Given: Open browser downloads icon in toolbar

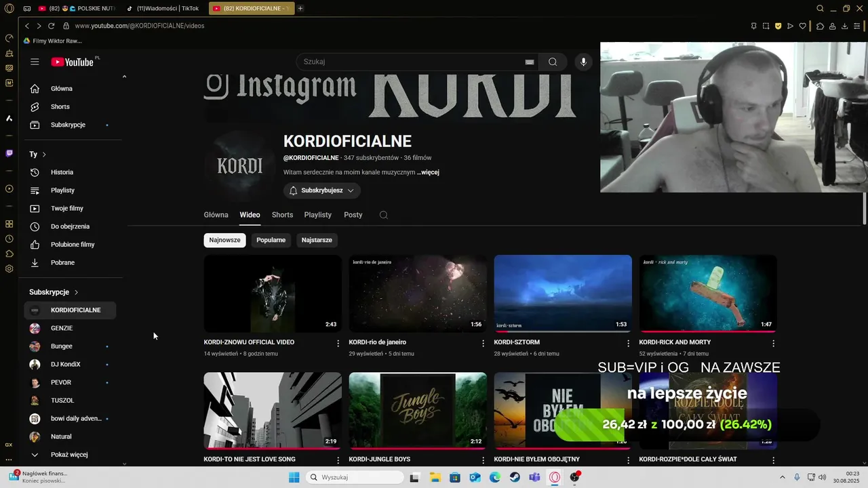Looking at the screenshot, I should click(x=845, y=26).
